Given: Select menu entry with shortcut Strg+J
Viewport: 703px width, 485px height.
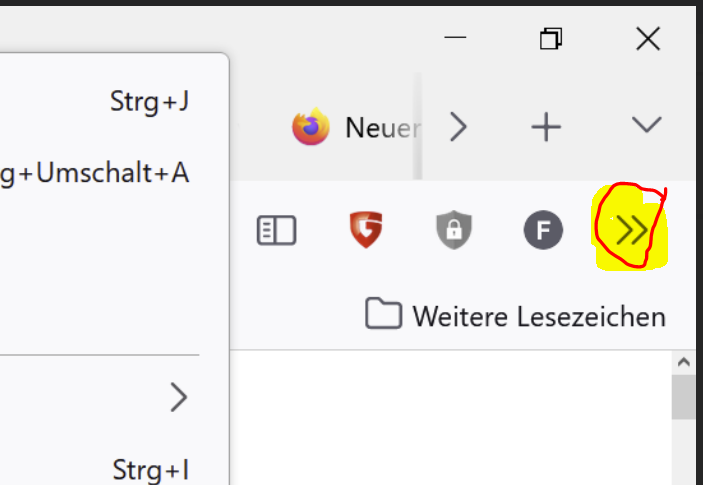Looking at the screenshot, I should click(x=110, y=101).
